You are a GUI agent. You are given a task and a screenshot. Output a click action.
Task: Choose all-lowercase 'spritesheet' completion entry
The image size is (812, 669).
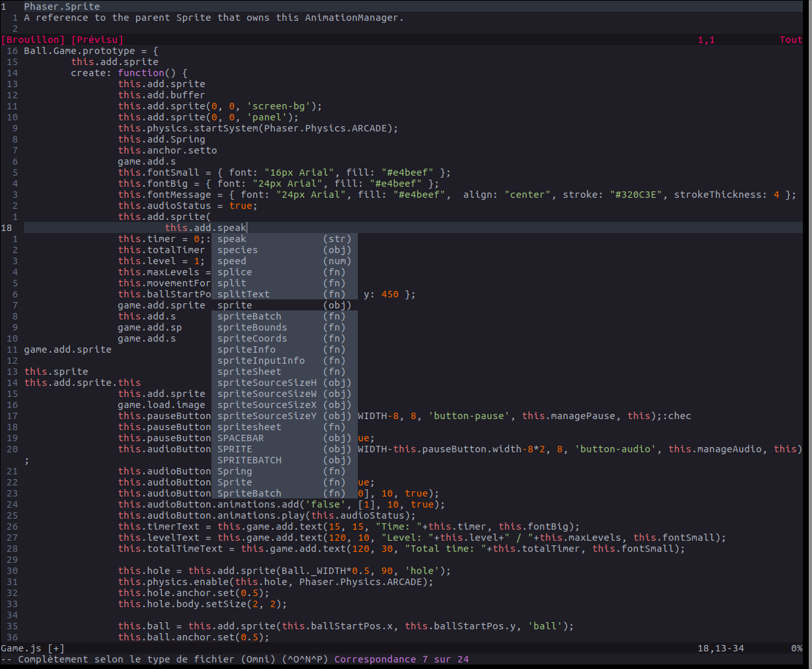click(284, 427)
